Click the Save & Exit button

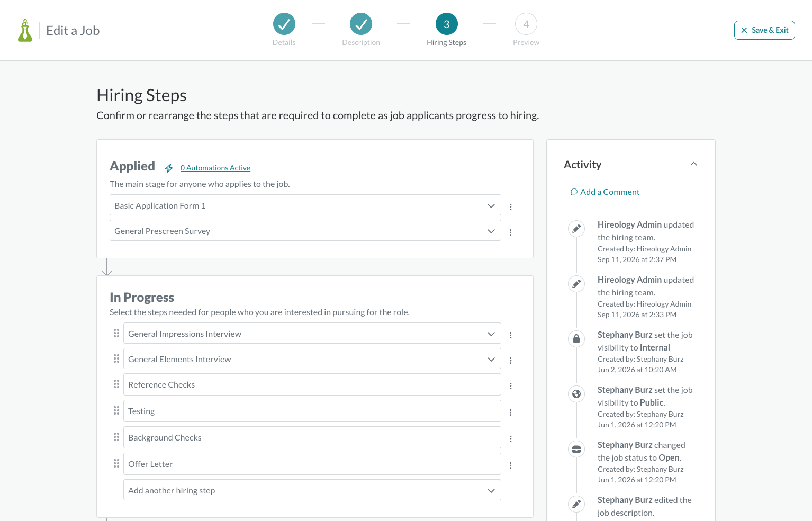764,30
